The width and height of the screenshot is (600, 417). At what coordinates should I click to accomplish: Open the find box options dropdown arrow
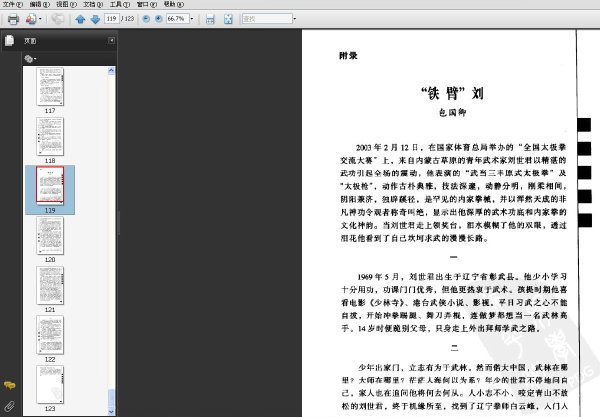[294, 18]
